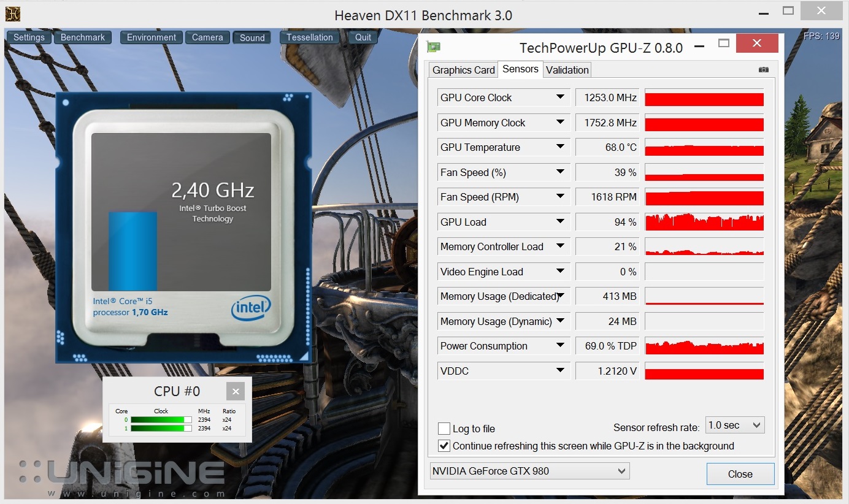Click the "CPU #0" gadget title
This screenshot has width=849, height=504.
(177, 391)
